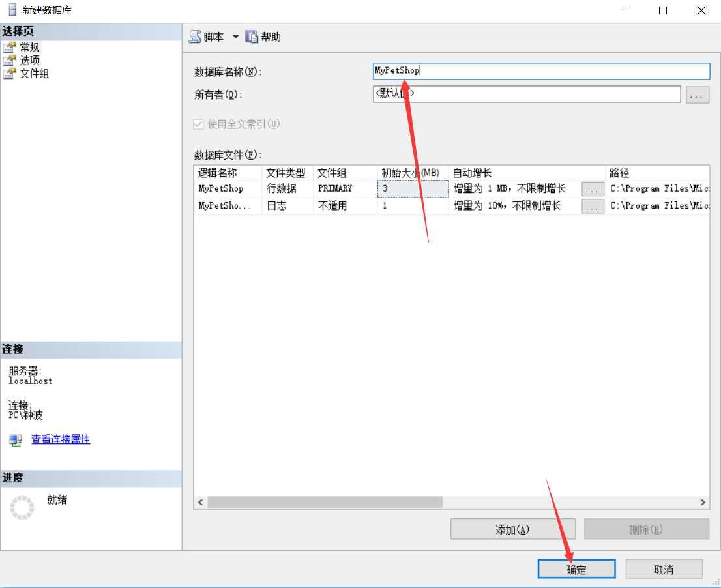
Task: Click the connection properties icon
Action: point(16,440)
